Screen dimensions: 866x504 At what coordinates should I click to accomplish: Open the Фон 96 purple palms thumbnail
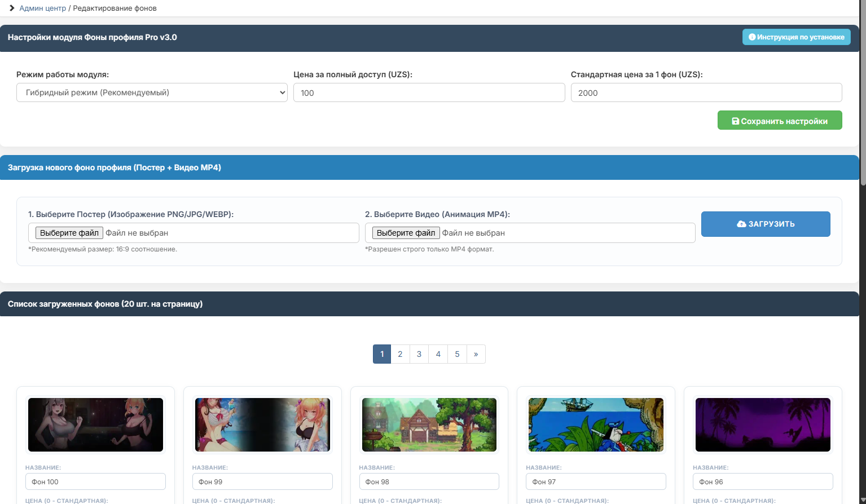coord(763,425)
